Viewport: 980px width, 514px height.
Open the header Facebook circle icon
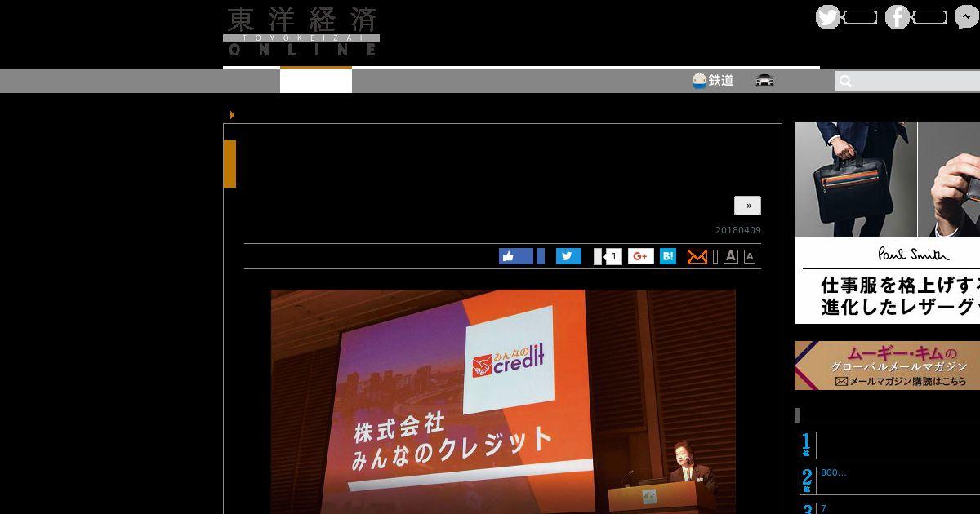898,17
